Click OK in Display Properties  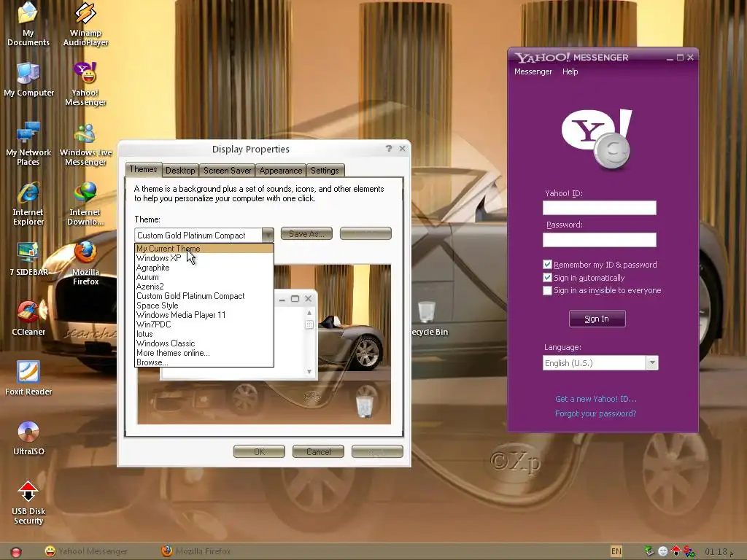click(259, 451)
